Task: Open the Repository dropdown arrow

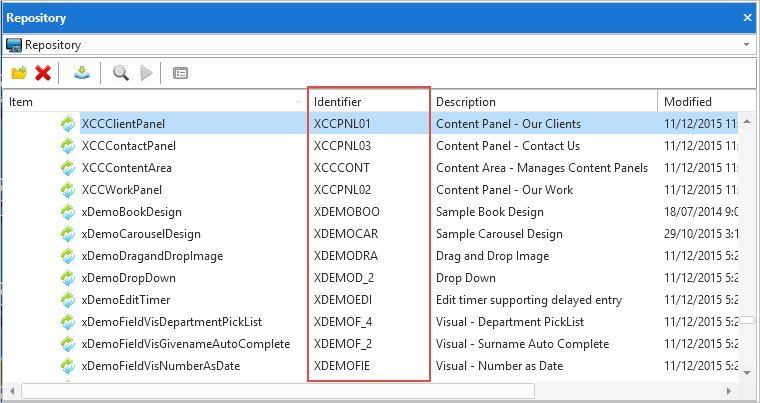Action: (747, 45)
